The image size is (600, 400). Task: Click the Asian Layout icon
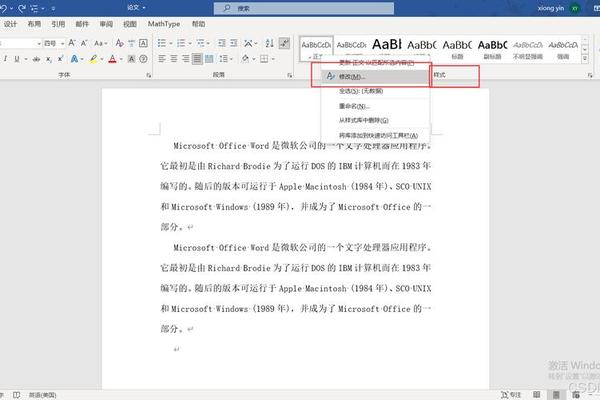click(248, 43)
